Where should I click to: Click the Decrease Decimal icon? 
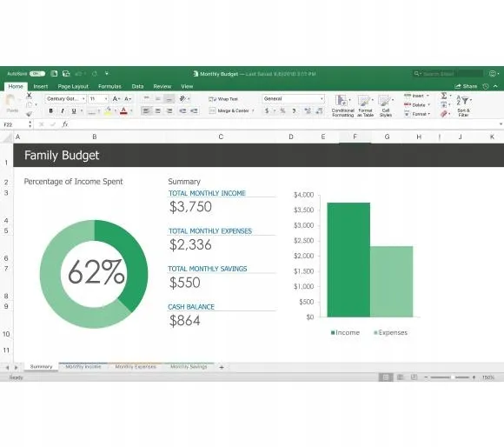(x=319, y=111)
